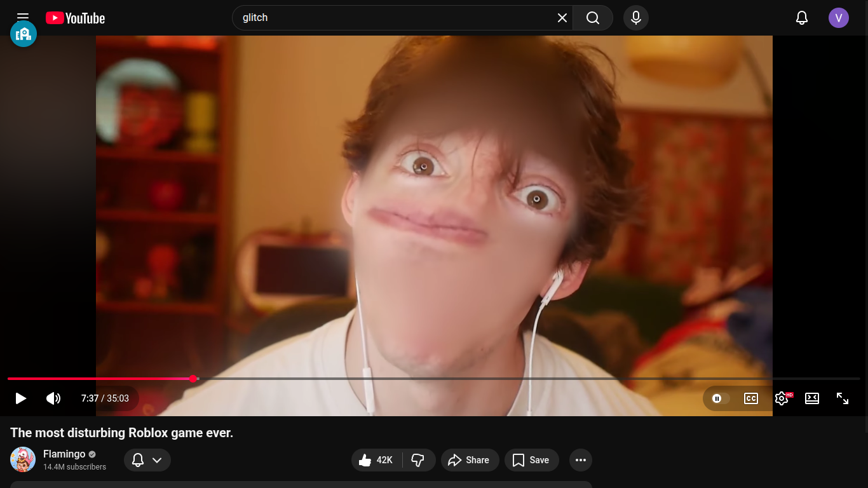The image size is (868, 488).
Task: Expand subscription notification options dropdown
Action: (x=147, y=460)
